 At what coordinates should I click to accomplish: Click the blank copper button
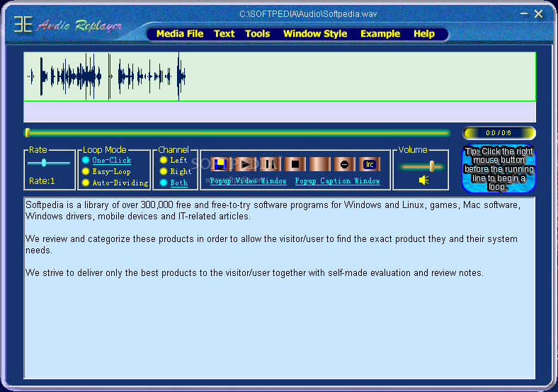click(319, 164)
